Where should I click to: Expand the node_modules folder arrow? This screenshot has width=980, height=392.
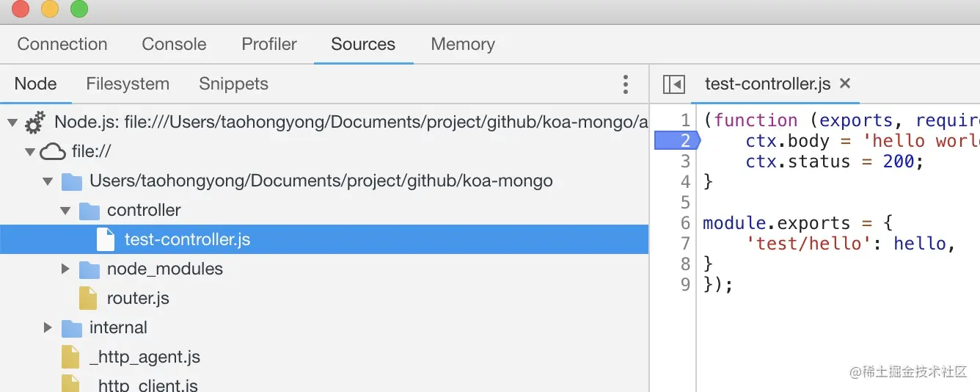coord(65,269)
